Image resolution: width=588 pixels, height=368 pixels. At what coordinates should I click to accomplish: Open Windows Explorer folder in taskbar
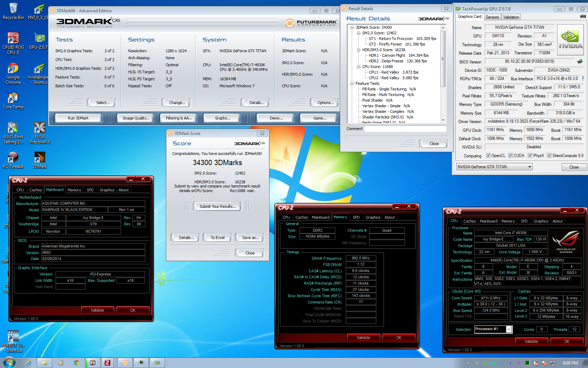[x=44, y=363]
